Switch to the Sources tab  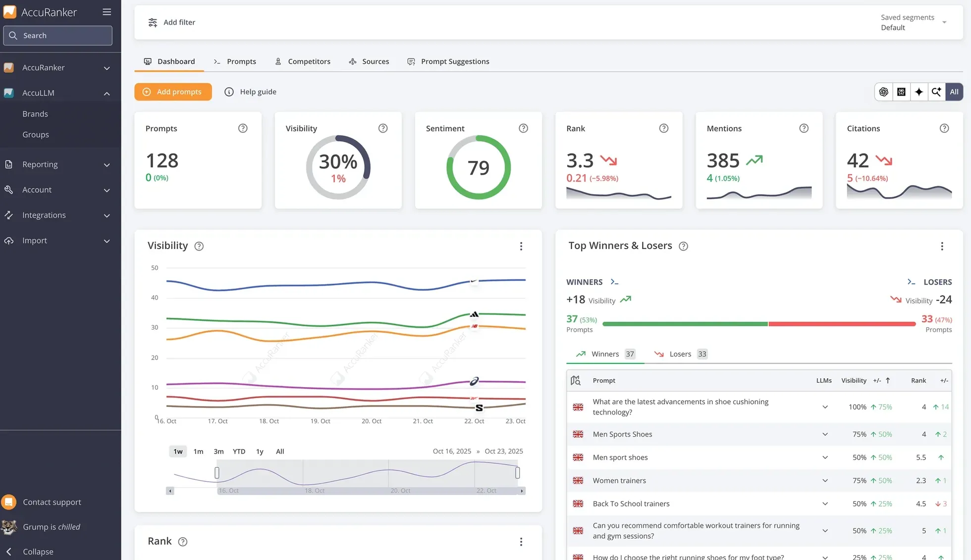(369, 61)
